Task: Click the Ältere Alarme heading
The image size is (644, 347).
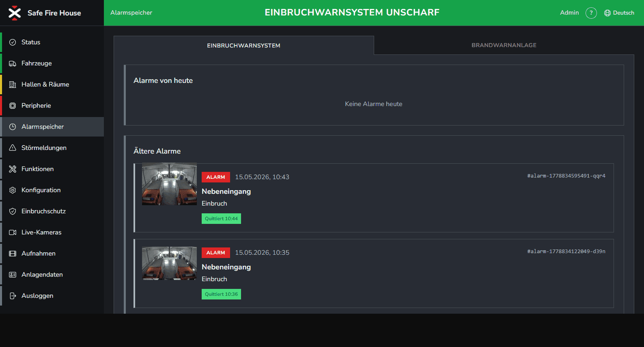Action: 157,151
